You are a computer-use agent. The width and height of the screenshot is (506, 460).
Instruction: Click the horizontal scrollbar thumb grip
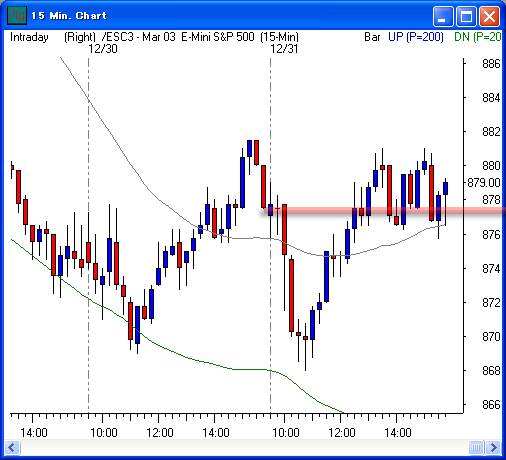476,447
